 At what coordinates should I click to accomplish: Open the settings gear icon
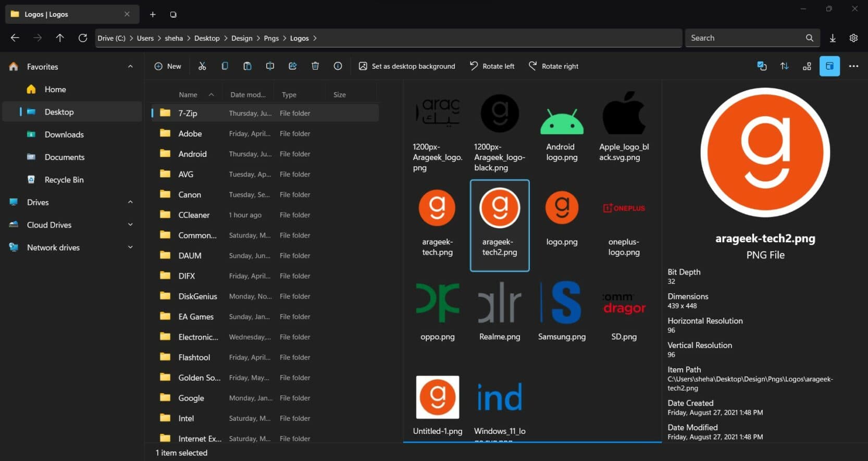click(x=853, y=38)
